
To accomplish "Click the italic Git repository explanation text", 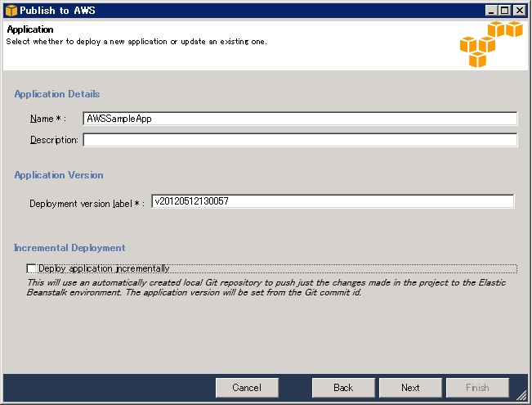I will 266,287.
